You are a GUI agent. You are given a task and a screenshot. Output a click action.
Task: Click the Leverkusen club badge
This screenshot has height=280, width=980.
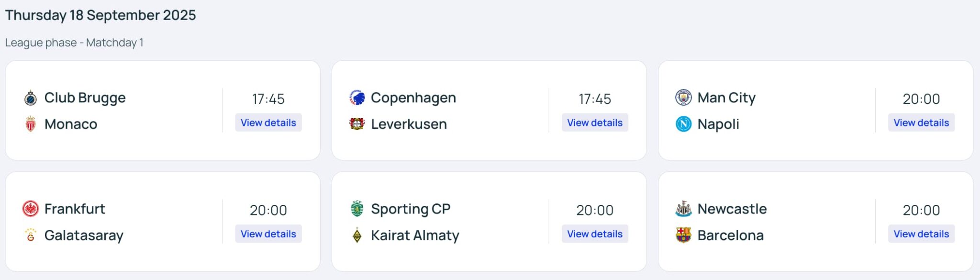coord(357,124)
